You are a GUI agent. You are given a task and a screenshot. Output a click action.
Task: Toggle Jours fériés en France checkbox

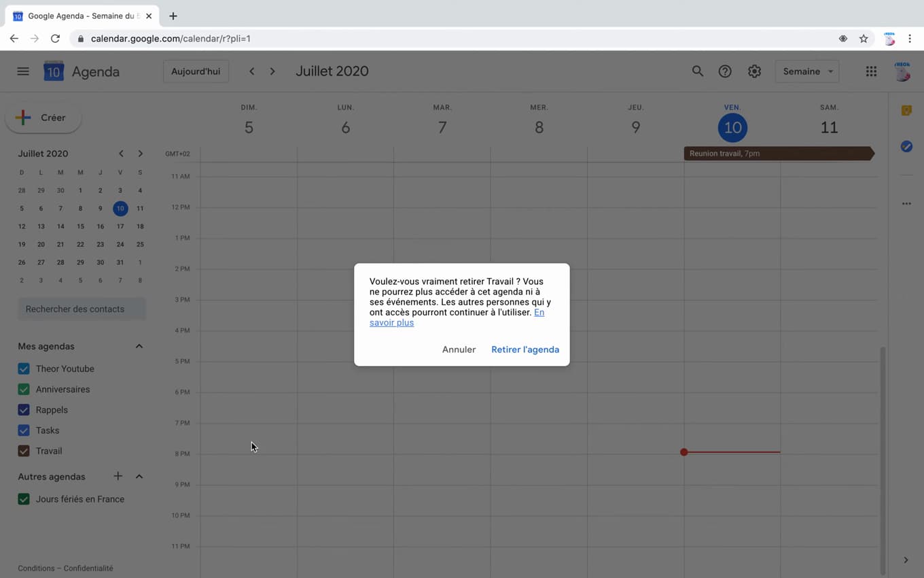(x=24, y=498)
